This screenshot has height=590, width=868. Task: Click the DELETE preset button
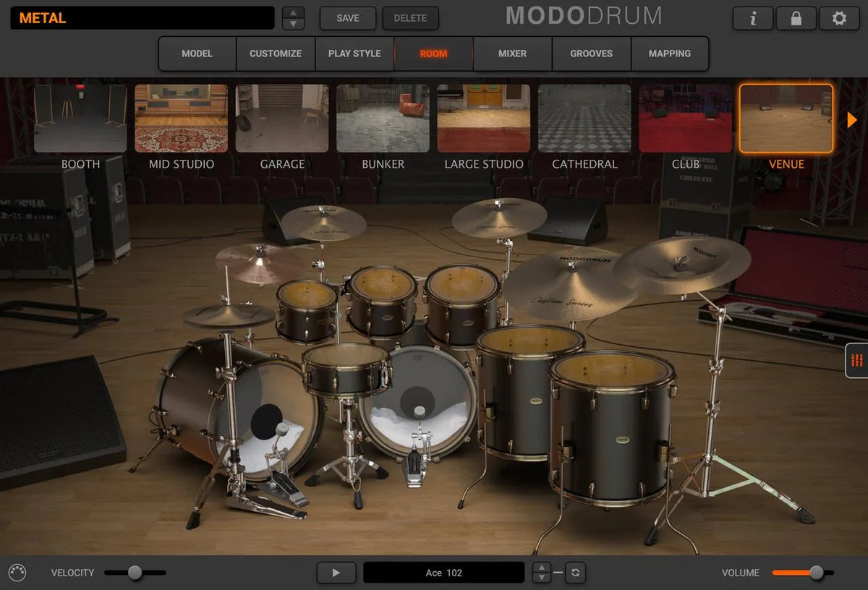coord(411,19)
